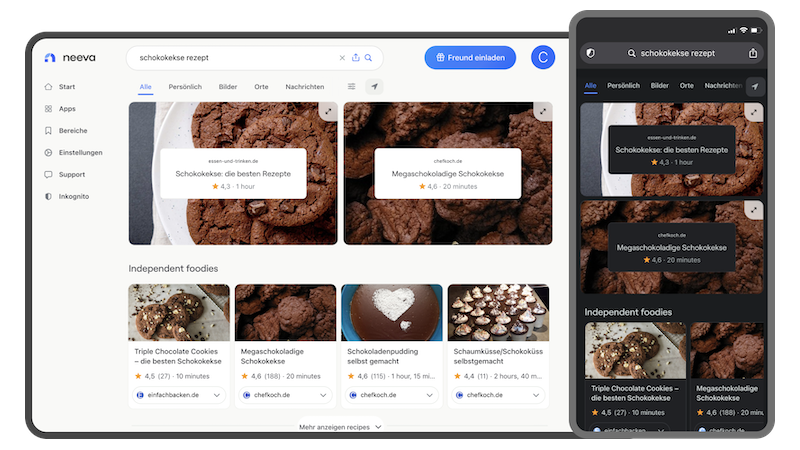Click the location arrow icon on desktop
Viewport: 800px width, 450px height.
pyautogui.click(x=374, y=87)
